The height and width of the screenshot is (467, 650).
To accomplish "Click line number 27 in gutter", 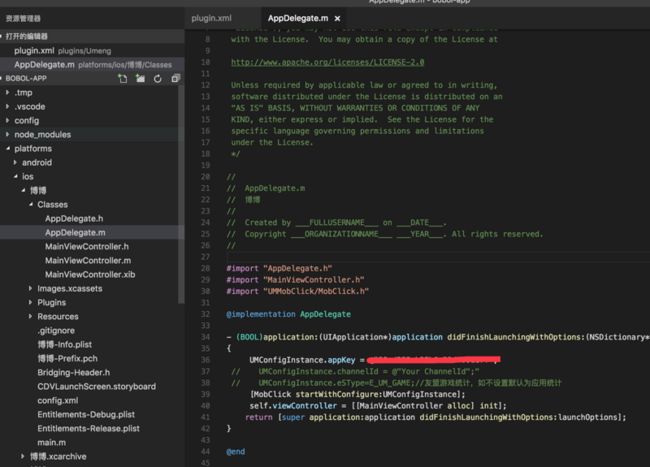I will (x=206, y=257).
